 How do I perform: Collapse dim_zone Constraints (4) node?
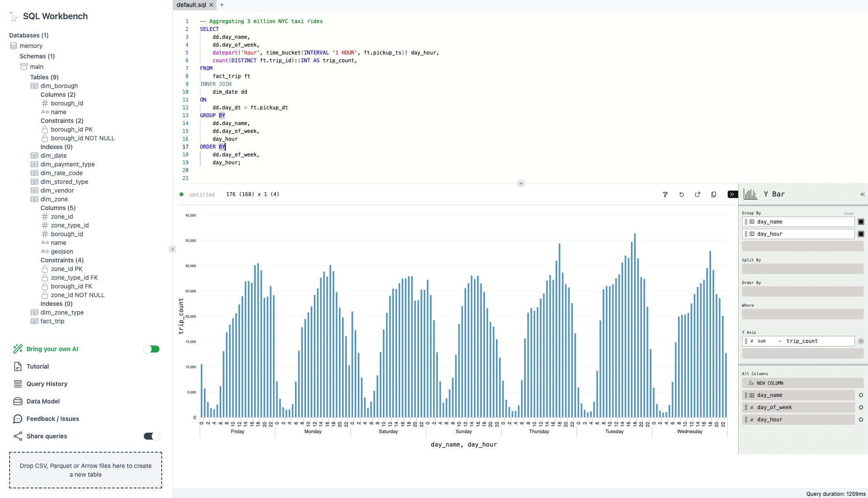(x=62, y=260)
